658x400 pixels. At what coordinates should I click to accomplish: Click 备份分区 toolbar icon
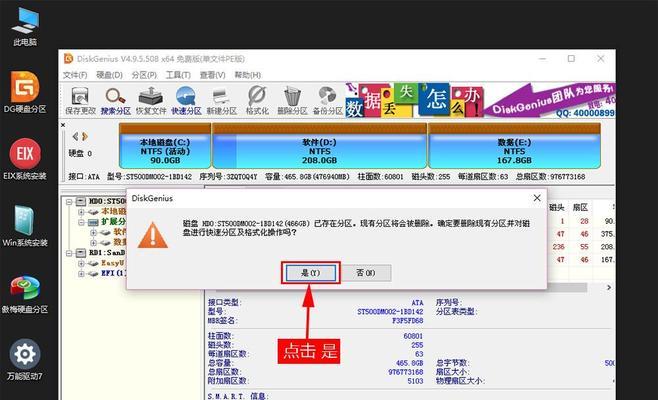coord(327,100)
